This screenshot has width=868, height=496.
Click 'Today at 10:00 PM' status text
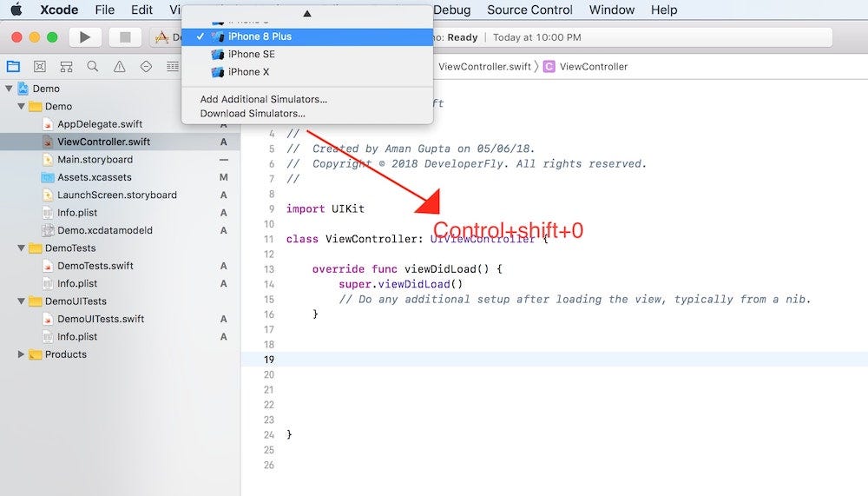[x=537, y=37]
